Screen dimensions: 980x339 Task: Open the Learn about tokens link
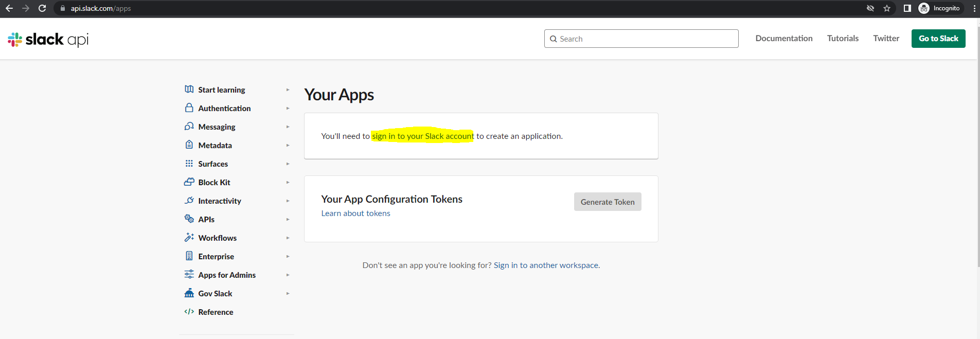pos(355,213)
